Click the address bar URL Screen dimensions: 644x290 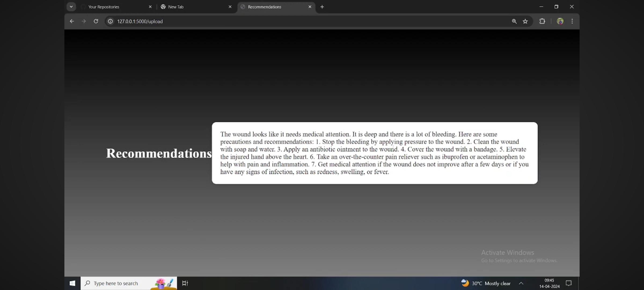[x=140, y=21]
